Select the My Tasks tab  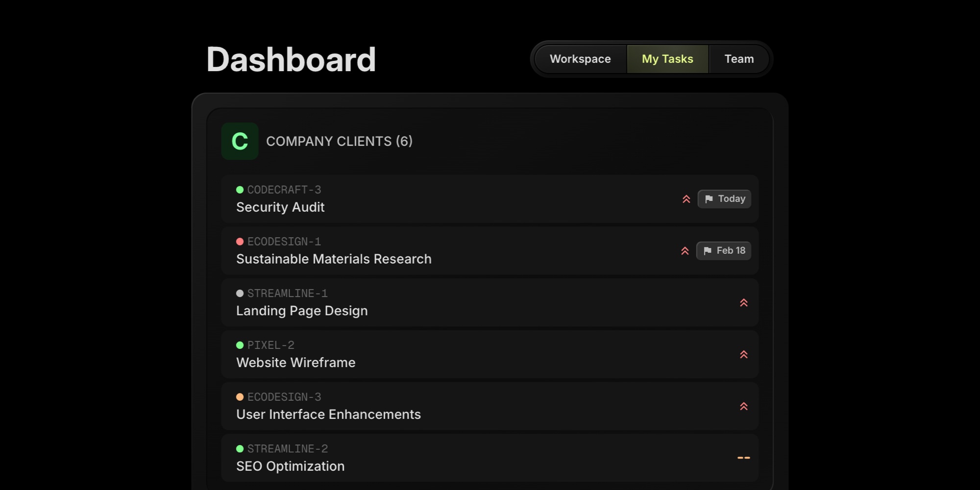click(x=667, y=59)
